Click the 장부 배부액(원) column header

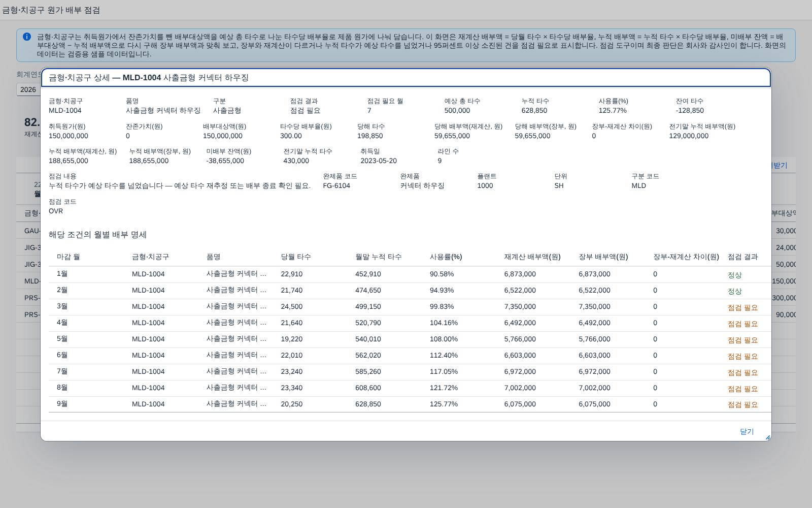(x=603, y=257)
